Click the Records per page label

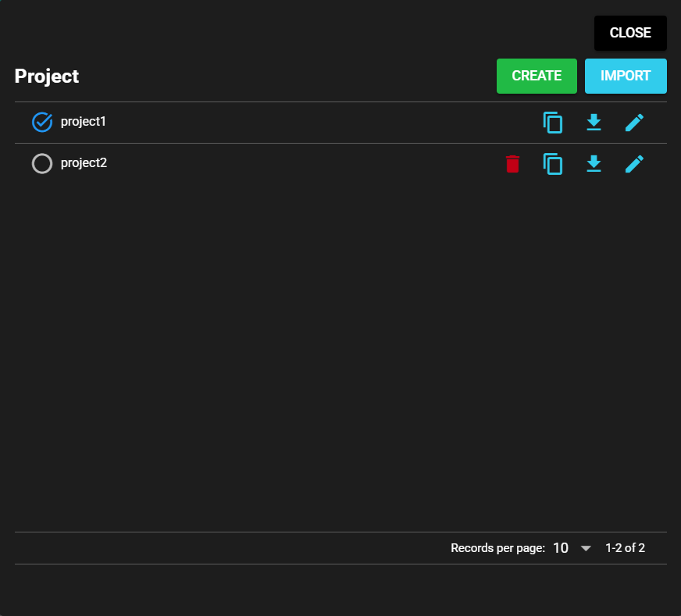tap(497, 548)
